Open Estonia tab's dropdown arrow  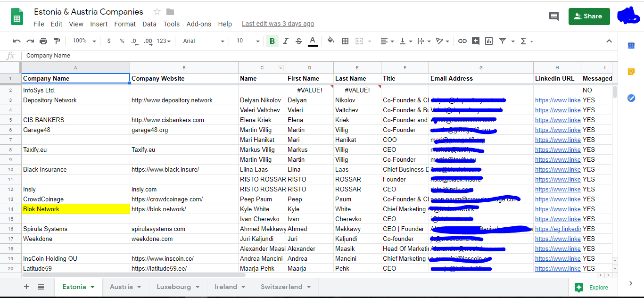(92, 287)
